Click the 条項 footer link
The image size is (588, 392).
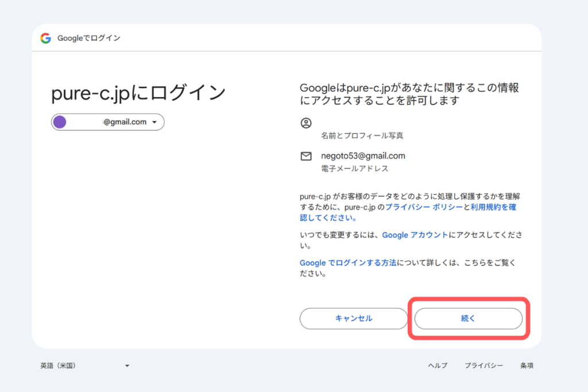527,366
